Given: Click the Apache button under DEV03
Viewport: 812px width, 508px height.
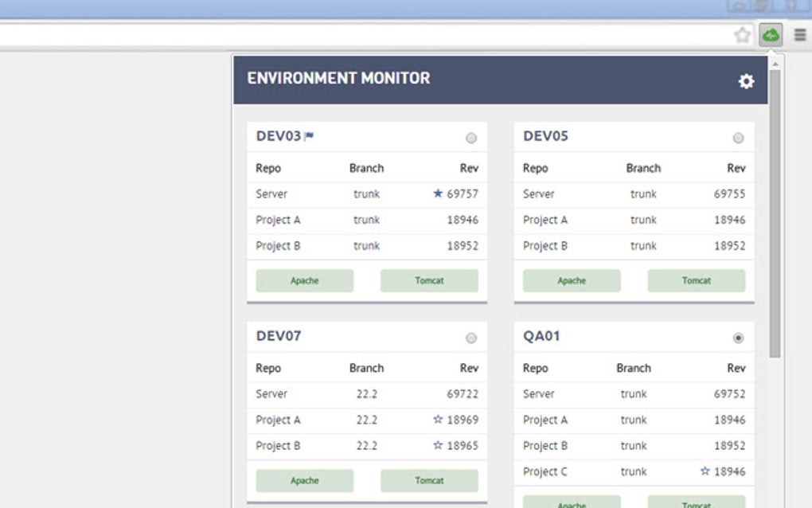Looking at the screenshot, I should [x=305, y=280].
